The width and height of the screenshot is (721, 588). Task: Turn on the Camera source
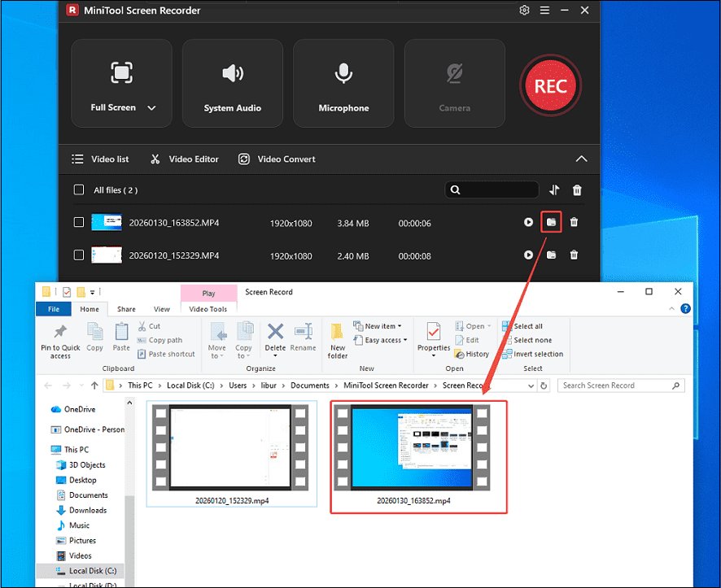point(454,82)
